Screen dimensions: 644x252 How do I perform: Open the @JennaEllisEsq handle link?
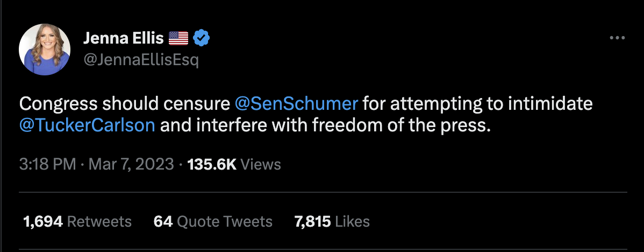click(141, 60)
